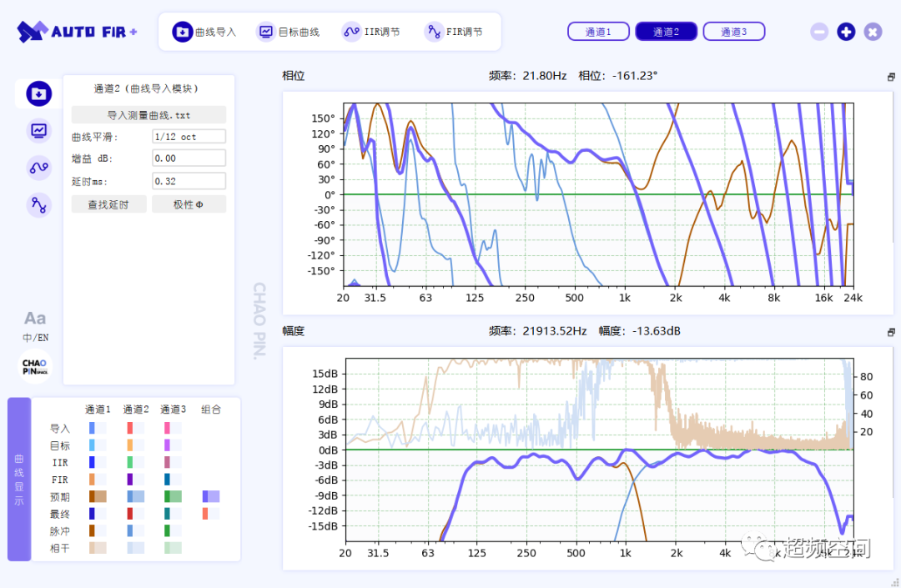Show the 通道2 最终 curve
The height and width of the screenshot is (588, 901).
coord(136,514)
